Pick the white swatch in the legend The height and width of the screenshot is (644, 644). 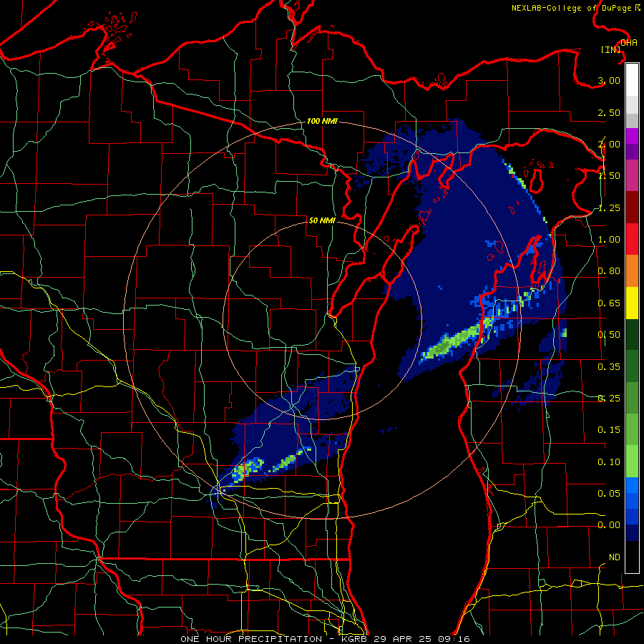(x=632, y=80)
